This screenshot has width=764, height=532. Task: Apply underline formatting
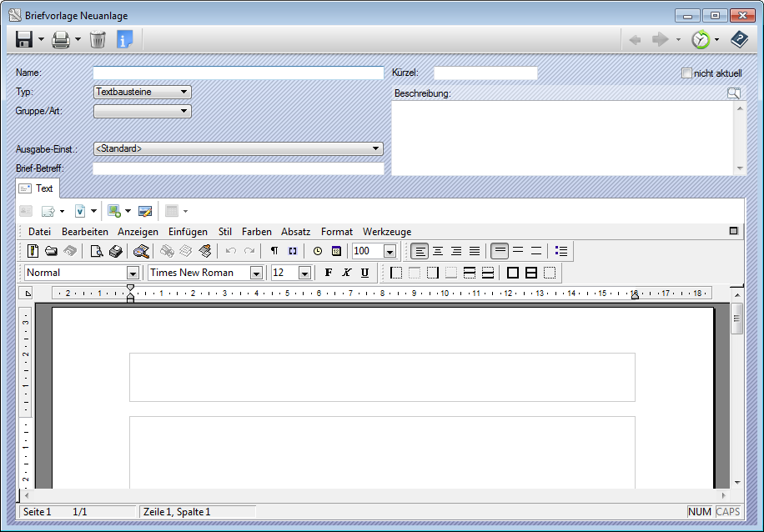[364, 273]
